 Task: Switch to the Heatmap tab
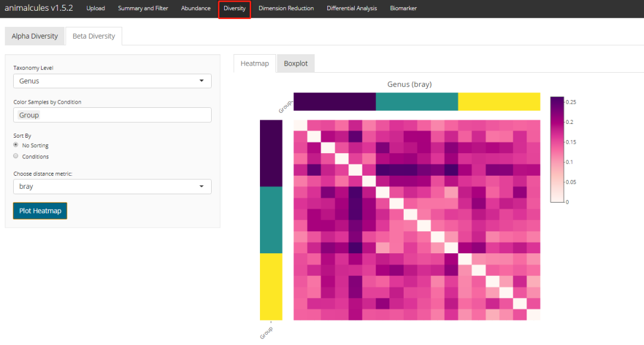pyautogui.click(x=255, y=64)
